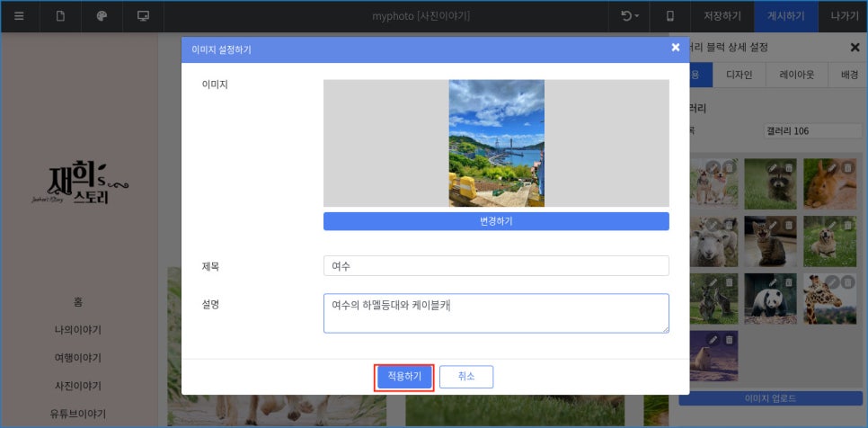Select the giraffe thumbnail in gallery

(829, 299)
